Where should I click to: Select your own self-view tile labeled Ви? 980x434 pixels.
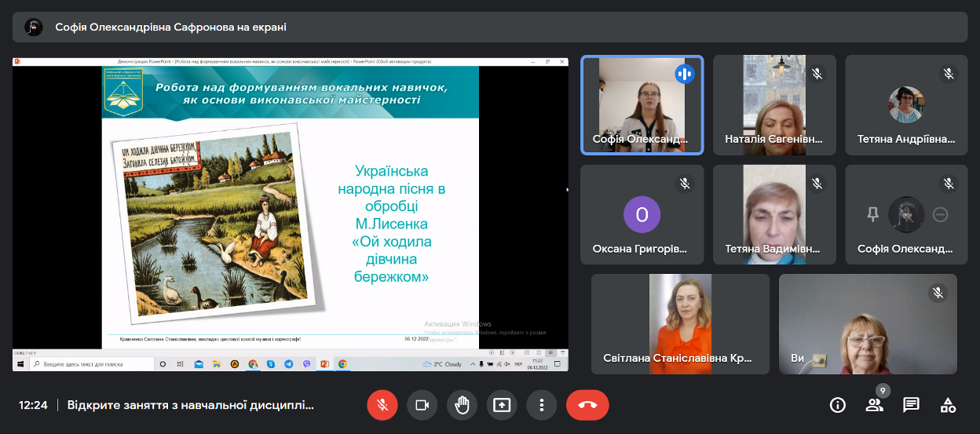coord(868,323)
